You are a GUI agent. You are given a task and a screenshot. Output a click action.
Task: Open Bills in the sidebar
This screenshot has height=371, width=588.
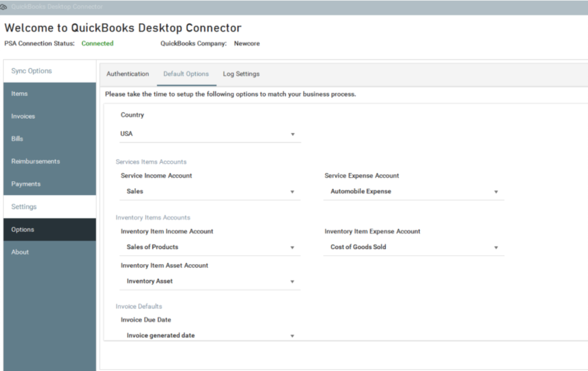pos(50,139)
